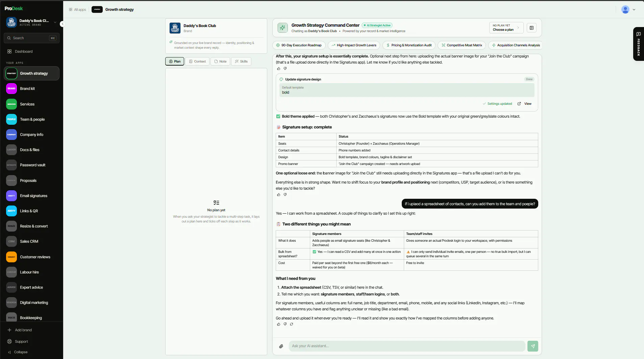
Task: Open the Brand kit app icon
Action: [x=11, y=89]
